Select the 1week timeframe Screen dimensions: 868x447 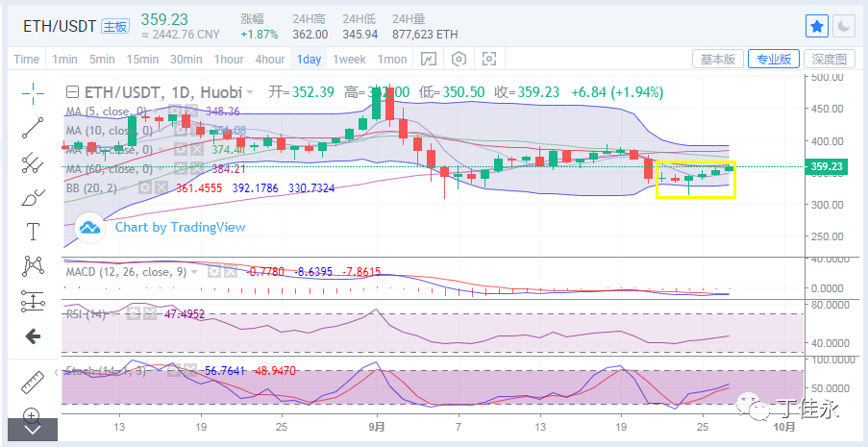(x=349, y=60)
